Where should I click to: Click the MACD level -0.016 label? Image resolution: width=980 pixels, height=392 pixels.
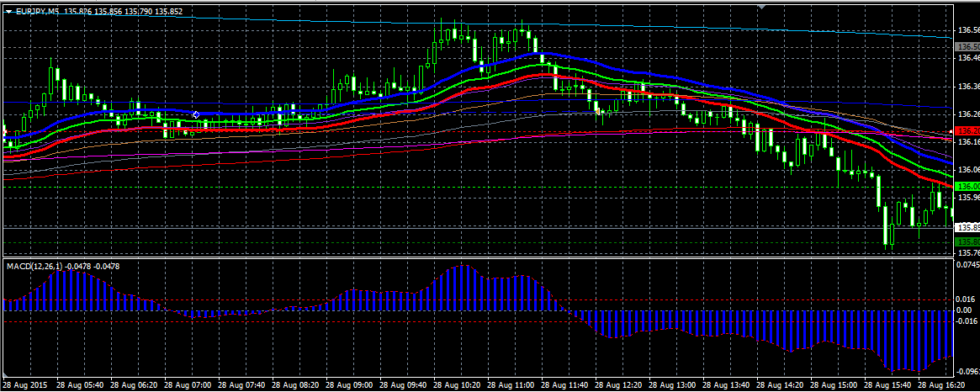point(967,320)
